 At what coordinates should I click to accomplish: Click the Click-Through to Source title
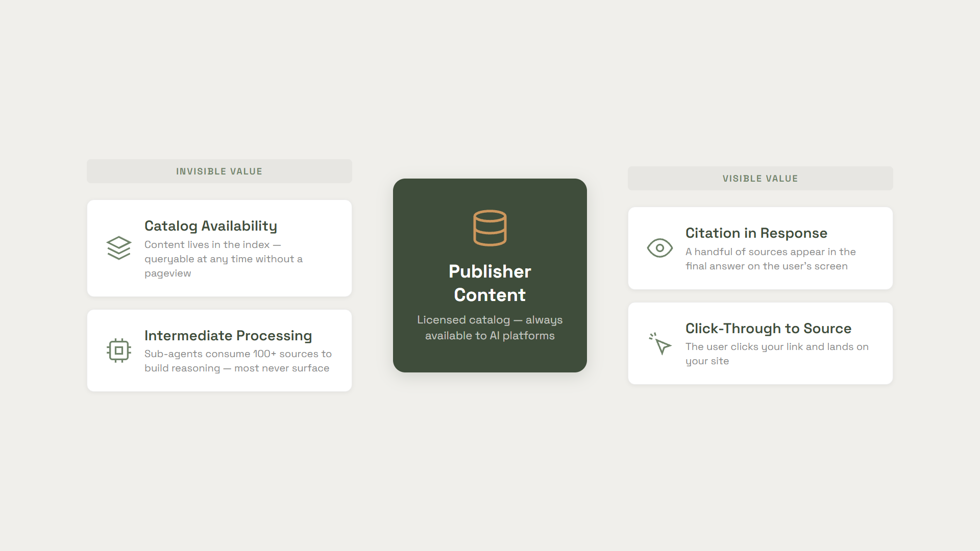coord(768,328)
